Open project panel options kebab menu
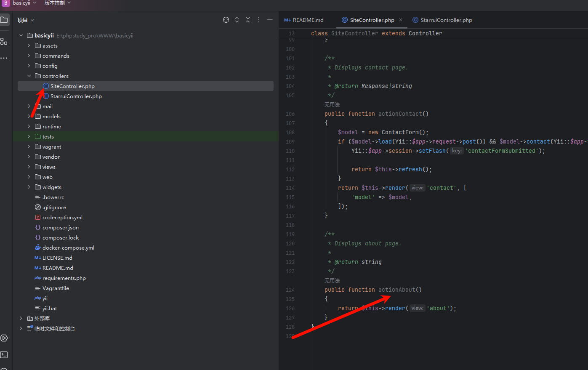Viewport: 588px width, 370px height. click(x=259, y=20)
